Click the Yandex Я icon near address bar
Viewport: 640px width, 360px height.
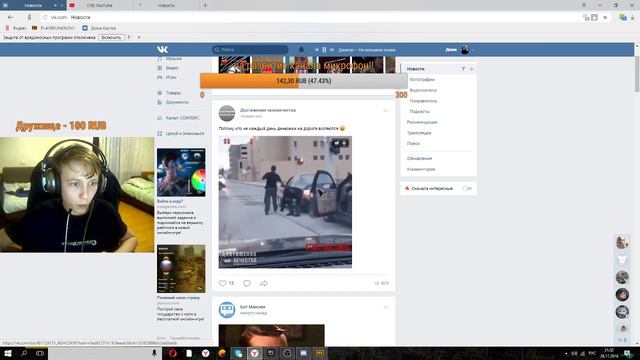pos(29,17)
